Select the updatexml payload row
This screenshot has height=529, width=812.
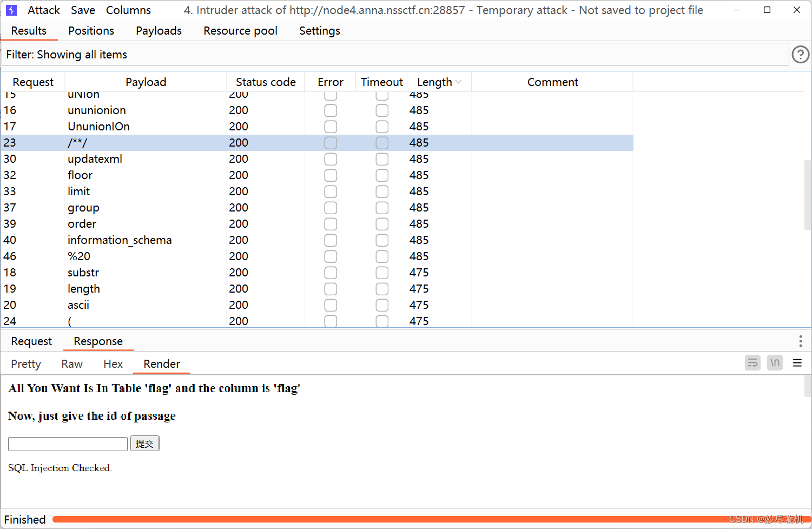pos(317,159)
